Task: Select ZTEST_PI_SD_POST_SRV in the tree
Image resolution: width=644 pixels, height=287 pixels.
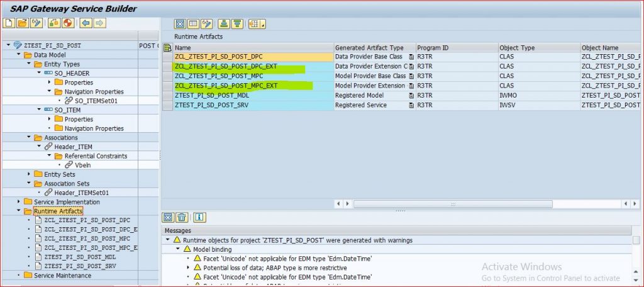Action: click(x=80, y=266)
